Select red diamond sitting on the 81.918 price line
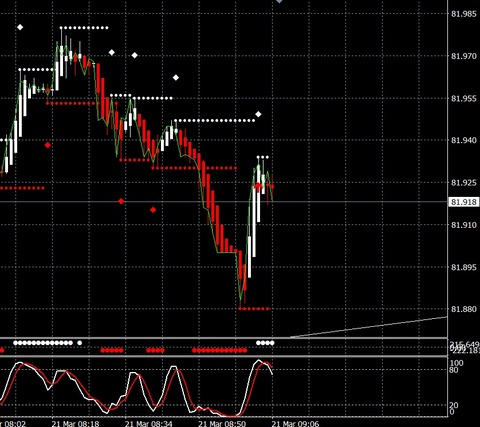Viewport: 480px width, 427px height. tap(121, 201)
